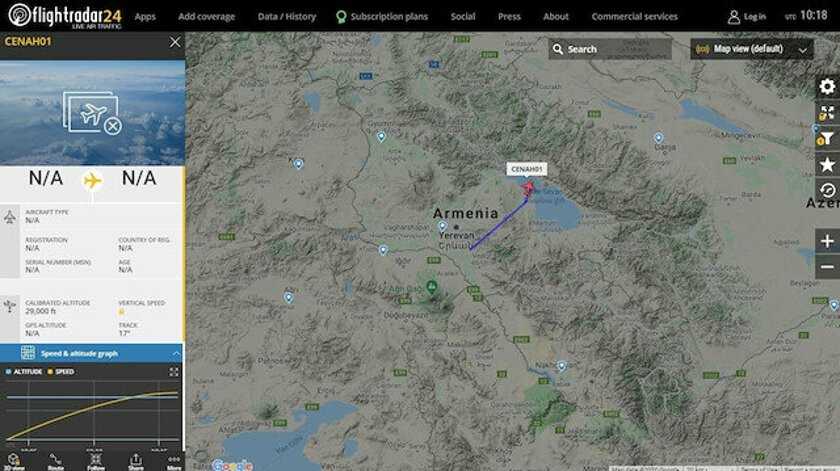
Task: Click the Log in link
Action: (747, 17)
